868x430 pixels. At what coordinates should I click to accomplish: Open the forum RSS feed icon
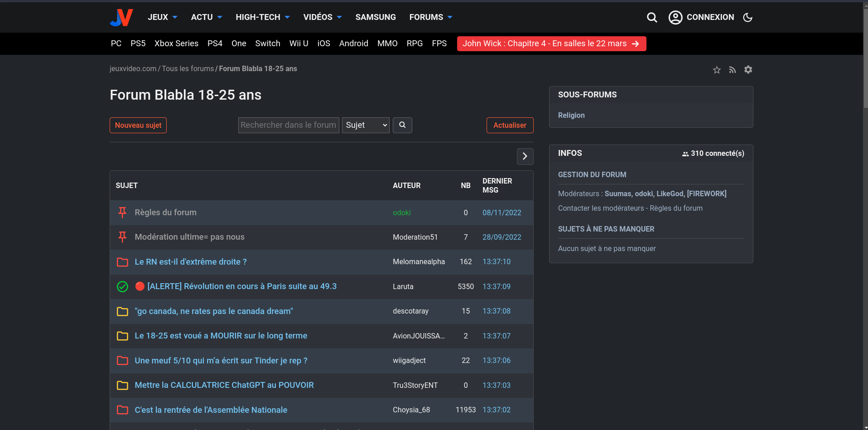[732, 70]
